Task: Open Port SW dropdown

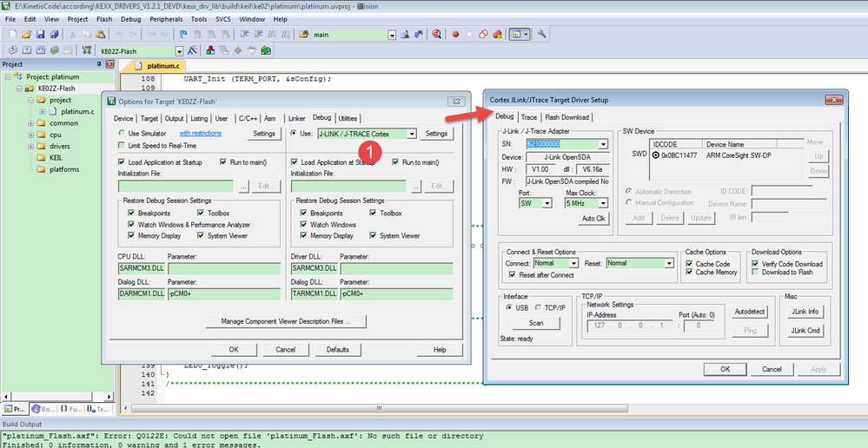Action: coord(547,203)
